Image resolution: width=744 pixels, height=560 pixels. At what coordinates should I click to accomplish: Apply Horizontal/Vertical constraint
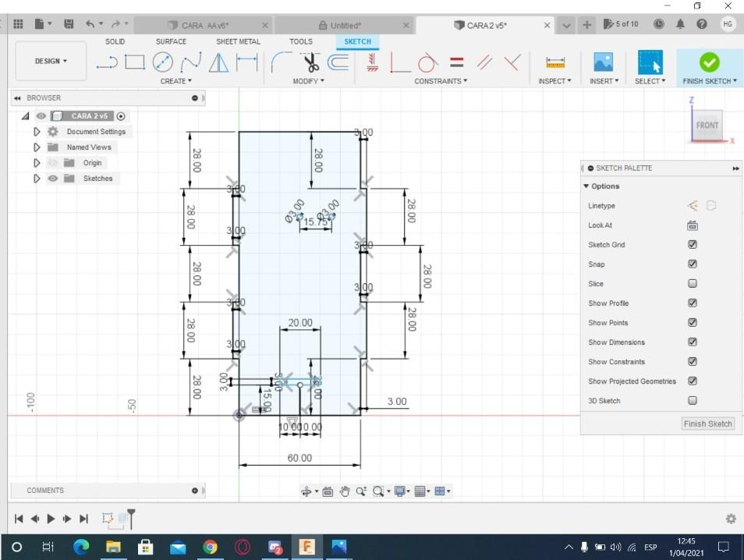pos(399,62)
